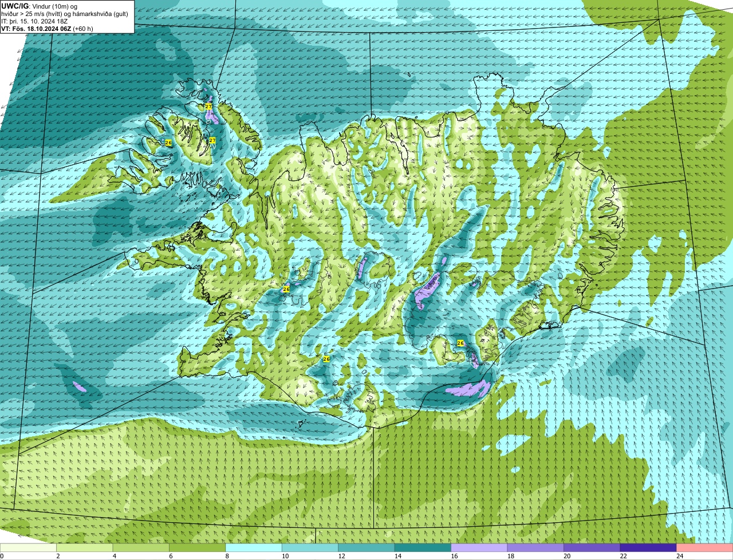733x560 pixels.
Task: Click the "20" label on the color scale
Action: point(566,556)
